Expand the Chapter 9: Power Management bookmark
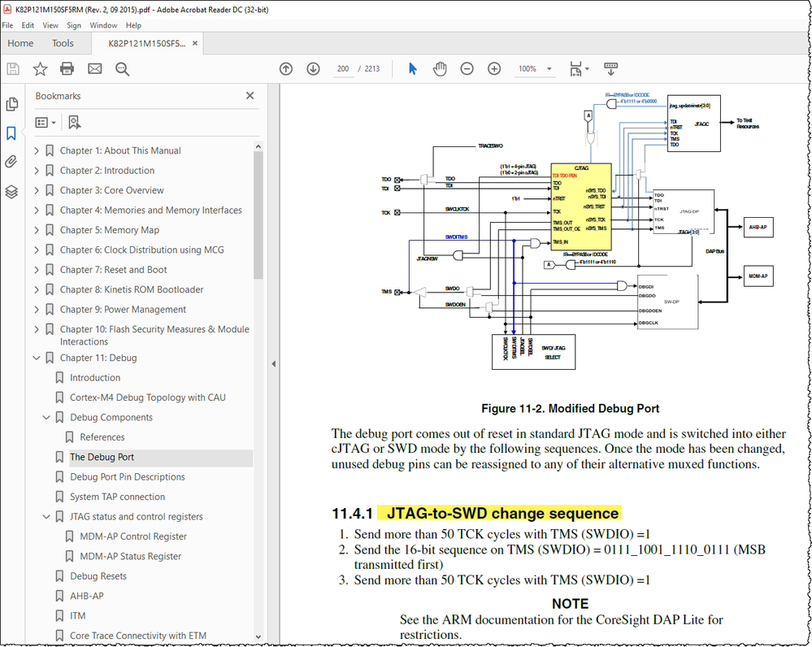The height and width of the screenshot is (647, 812). pyautogui.click(x=36, y=309)
